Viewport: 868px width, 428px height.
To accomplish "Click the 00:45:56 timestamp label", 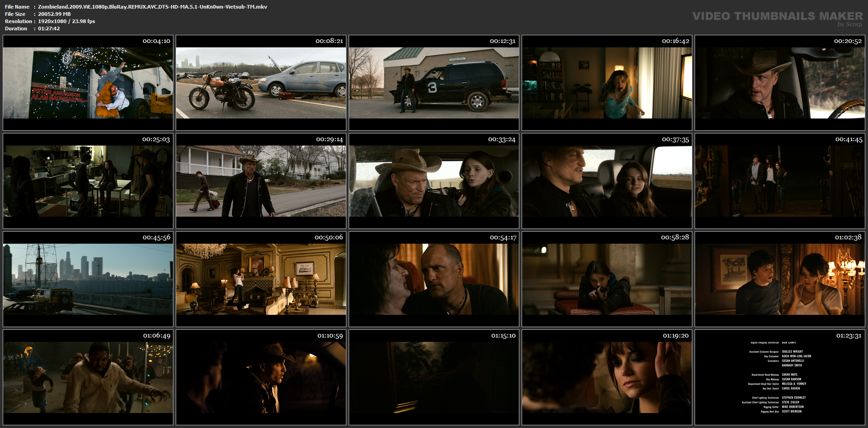I will coord(156,238).
